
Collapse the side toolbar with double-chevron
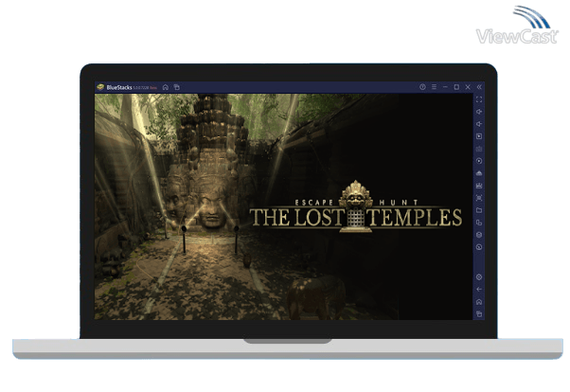coord(479,87)
